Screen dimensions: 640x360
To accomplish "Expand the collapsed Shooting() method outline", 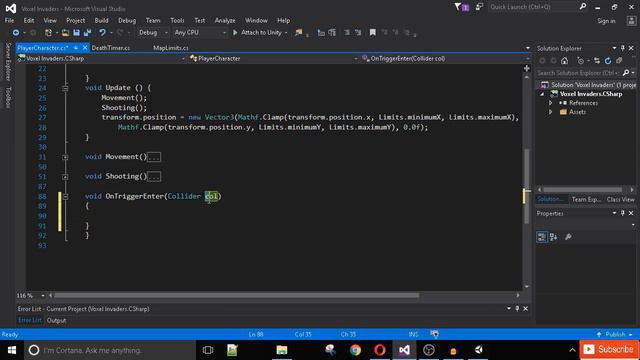I will click(65, 177).
